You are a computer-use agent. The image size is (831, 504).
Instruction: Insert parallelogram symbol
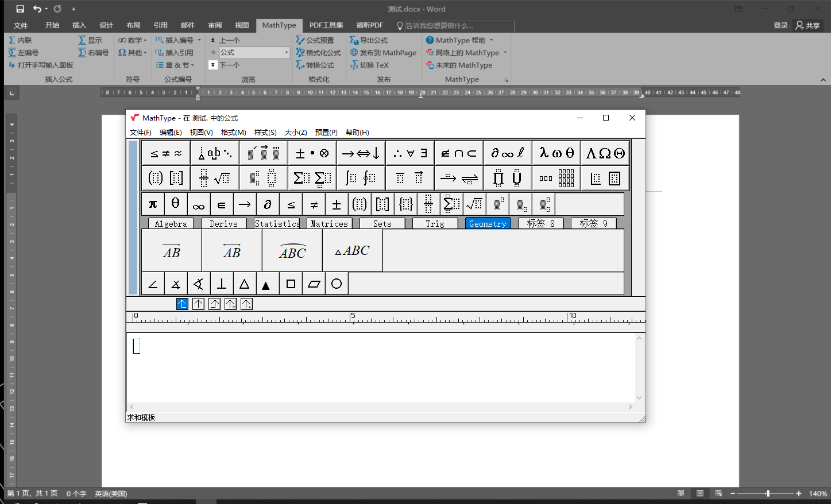[314, 284]
